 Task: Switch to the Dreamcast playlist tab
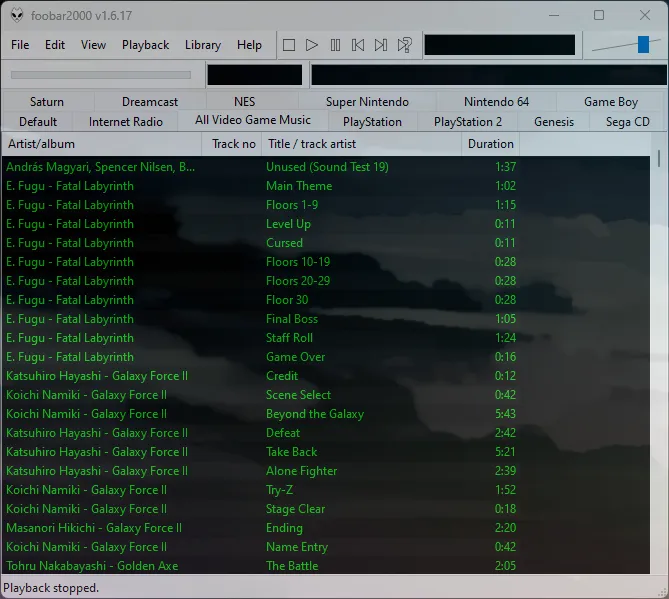[x=150, y=102]
